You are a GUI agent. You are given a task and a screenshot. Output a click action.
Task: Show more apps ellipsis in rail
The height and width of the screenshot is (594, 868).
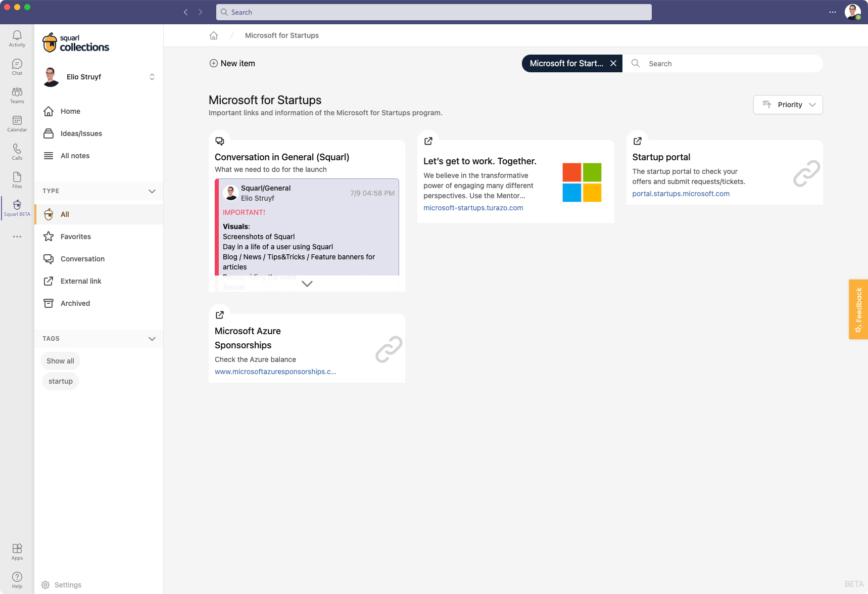17,237
